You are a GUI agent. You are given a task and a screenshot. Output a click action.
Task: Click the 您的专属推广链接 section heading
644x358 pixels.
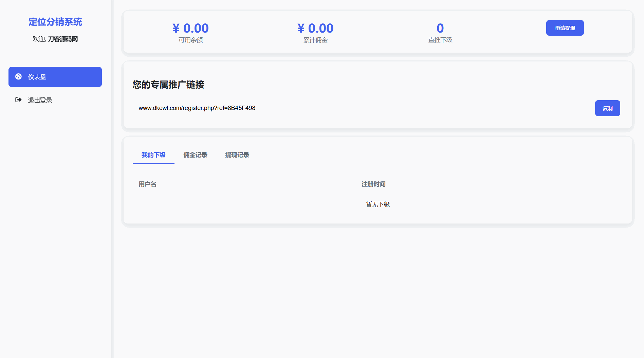tap(168, 85)
